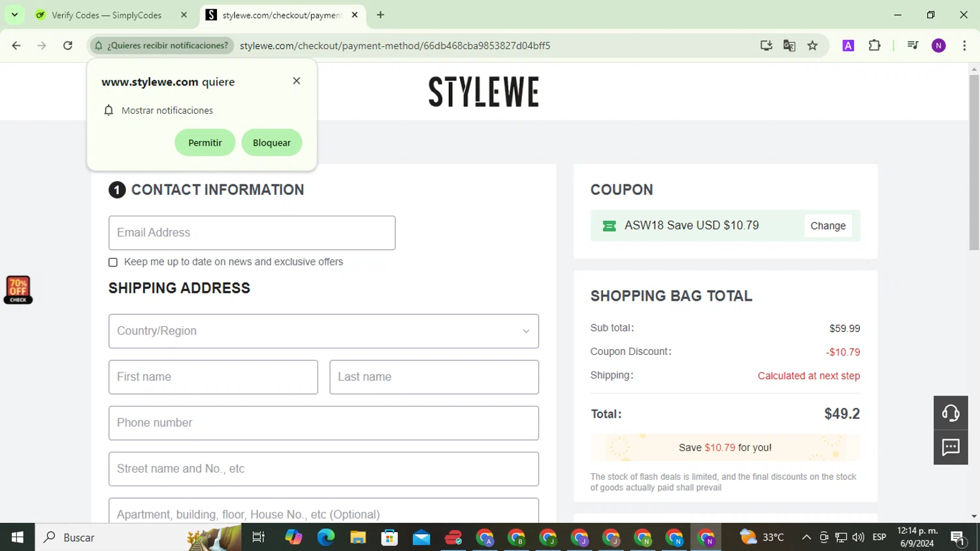The width and height of the screenshot is (980, 551).
Task: Open the Chrome three-dot menu
Action: pos(964,46)
